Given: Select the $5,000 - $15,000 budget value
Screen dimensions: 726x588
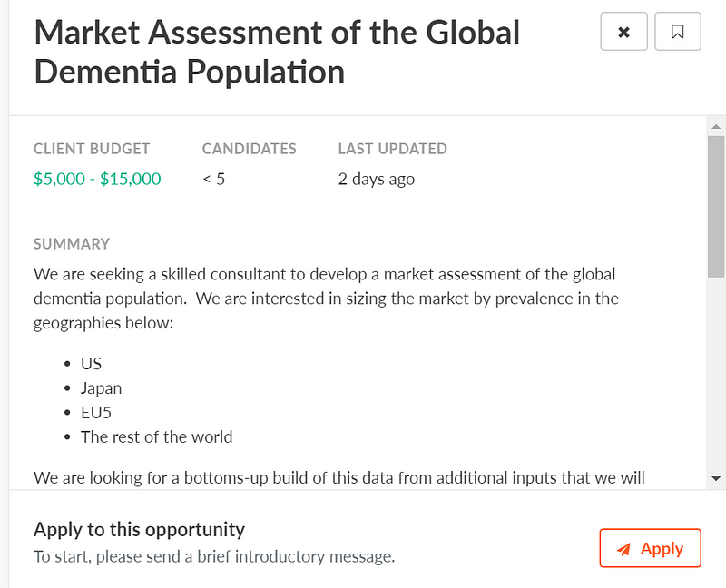Looking at the screenshot, I should click(x=97, y=179).
